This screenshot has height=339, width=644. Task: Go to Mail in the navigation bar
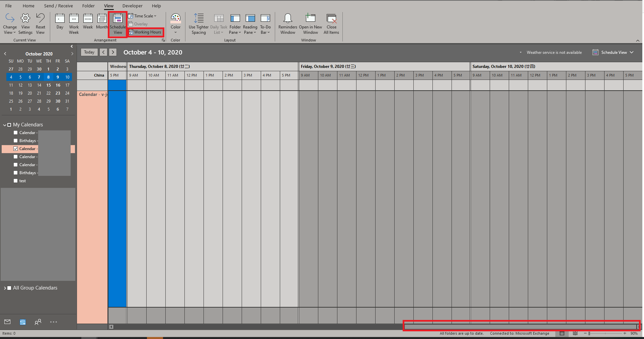[x=7, y=322]
